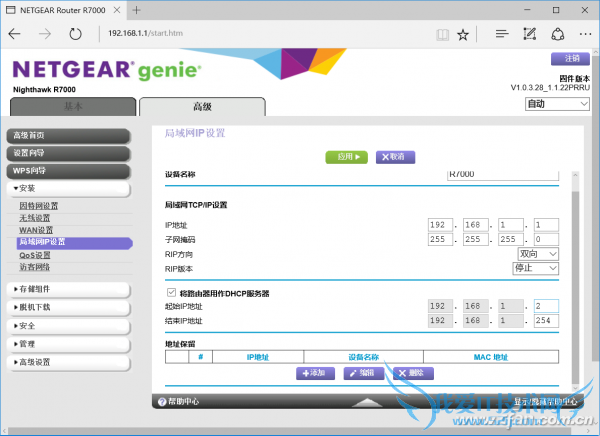Click the address bar URL

click(x=145, y=33)
